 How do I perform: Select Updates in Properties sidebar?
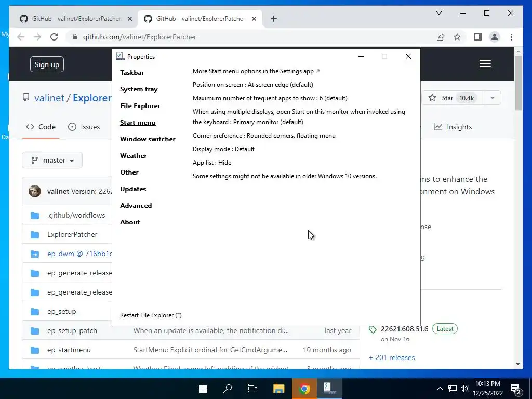(133, 189)
